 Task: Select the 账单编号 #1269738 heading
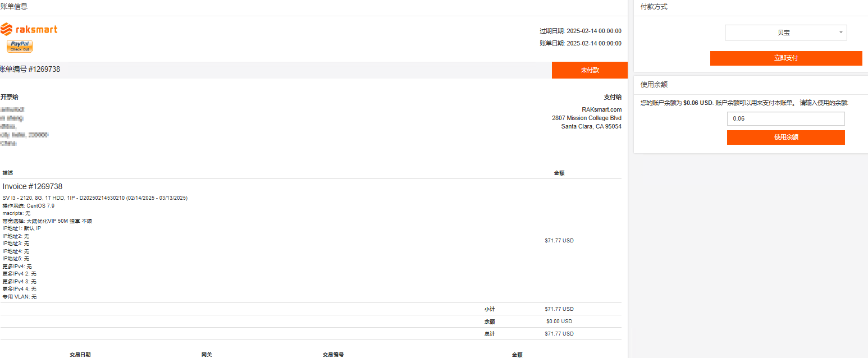click(30, 70)
